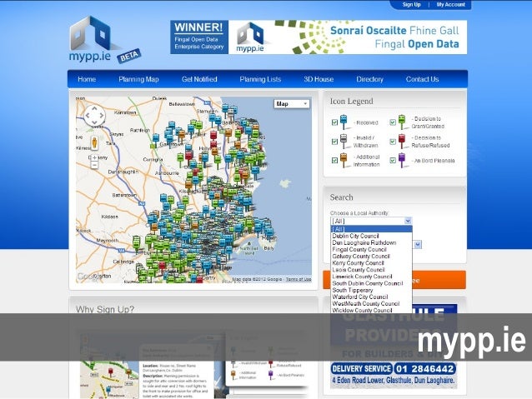This screenshot has width=532, height=399.
Task: Open the Get Notified menu item
Action: pyautogui.click(x=199, y=79)
